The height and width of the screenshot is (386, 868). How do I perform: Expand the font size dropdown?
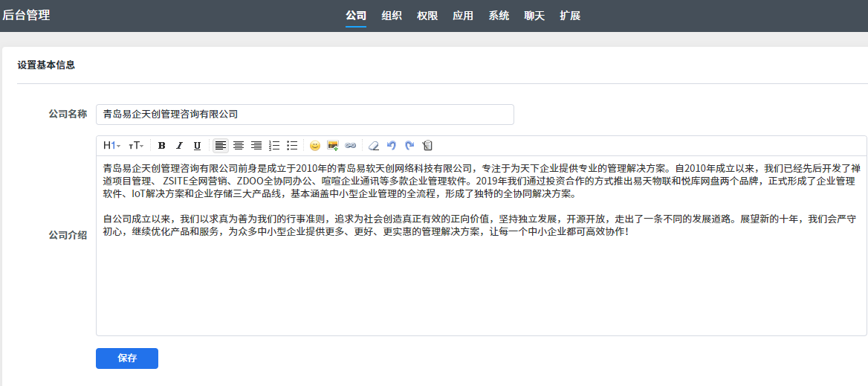[x=136, y=146]
